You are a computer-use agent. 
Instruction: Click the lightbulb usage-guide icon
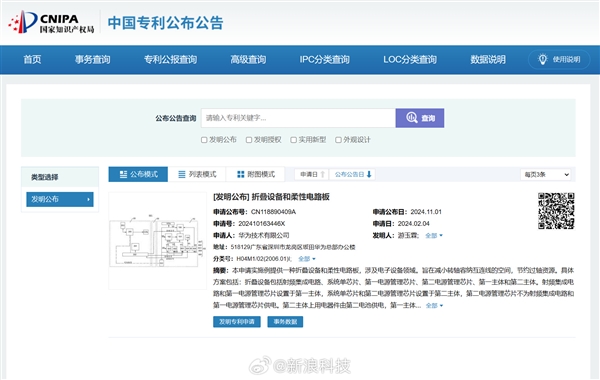tap(543, 59)
